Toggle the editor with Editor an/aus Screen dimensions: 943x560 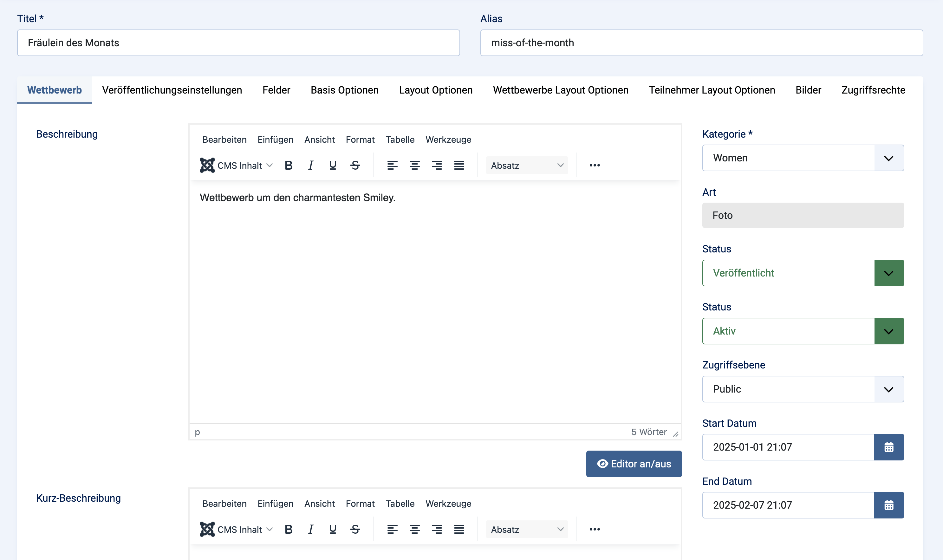[634, 464]
